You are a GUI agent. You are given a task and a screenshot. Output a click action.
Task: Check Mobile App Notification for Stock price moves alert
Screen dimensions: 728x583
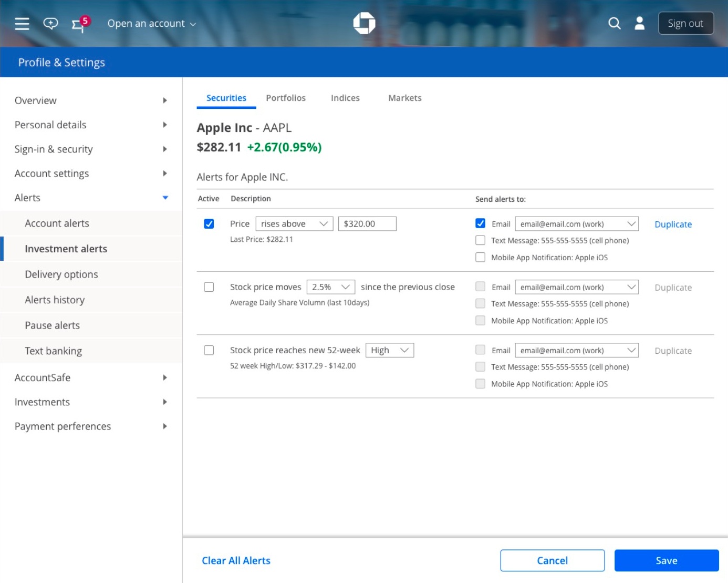[x=480, y=320]
